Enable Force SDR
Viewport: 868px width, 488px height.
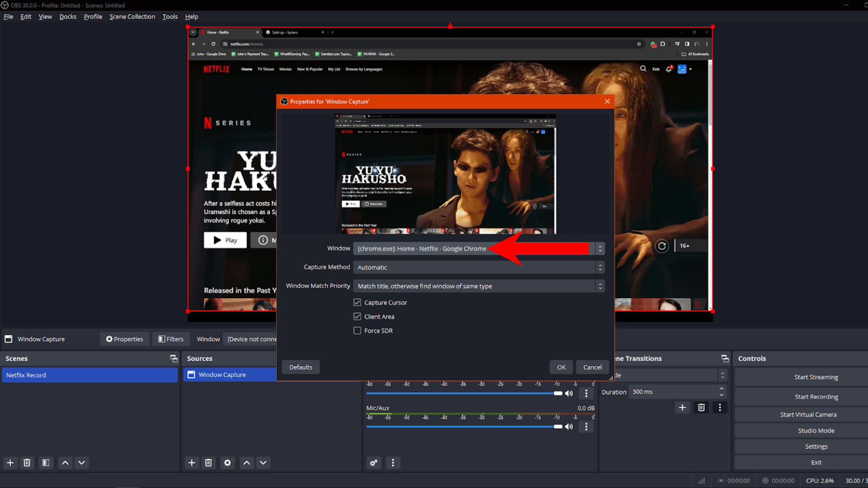357,330
